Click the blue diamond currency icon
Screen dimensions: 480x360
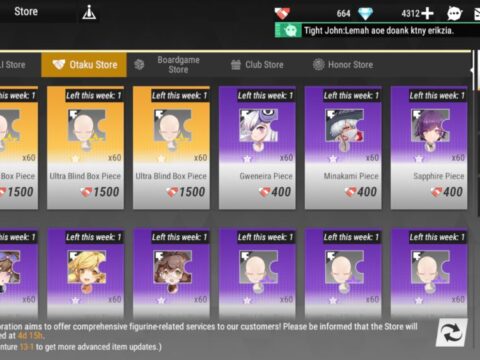[x=365, y=14]
